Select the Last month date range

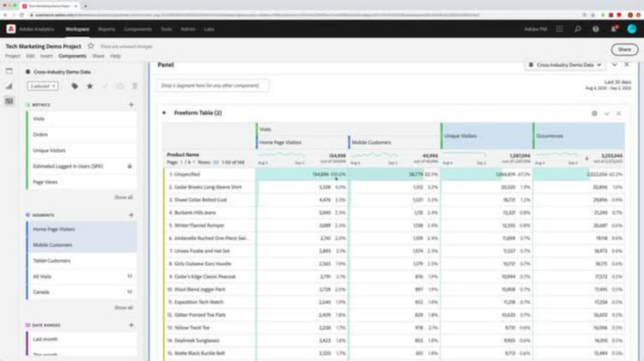82,340
